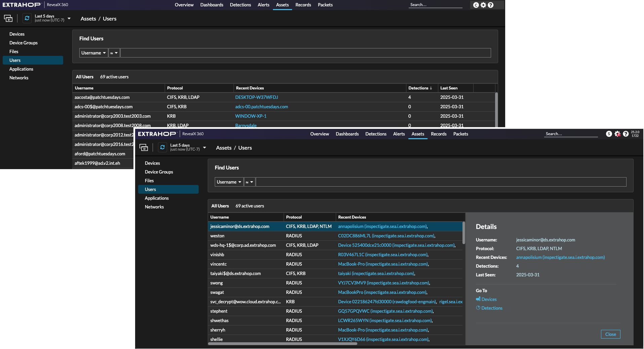Open the user account 'C' icon in the back window

[476, 5]
